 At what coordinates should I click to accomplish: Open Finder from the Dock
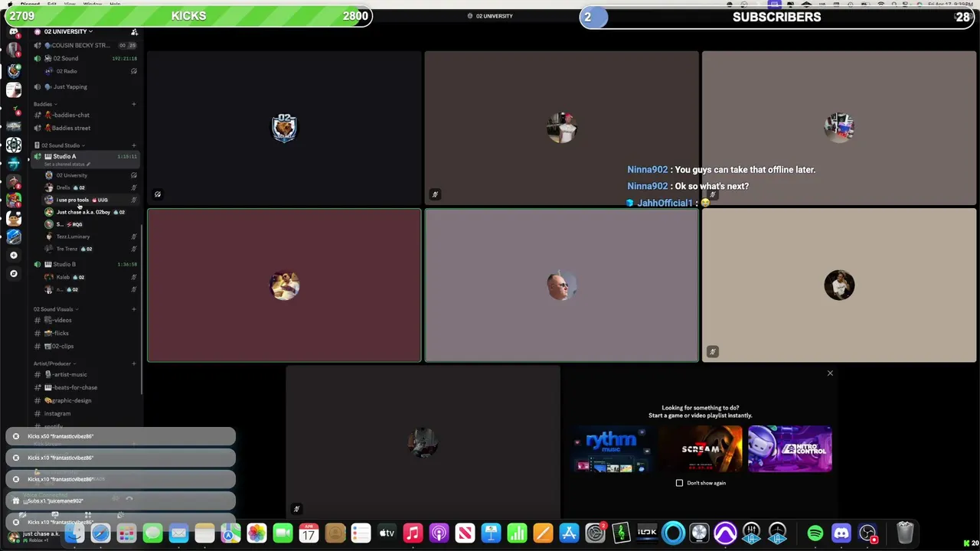point(74,533)
